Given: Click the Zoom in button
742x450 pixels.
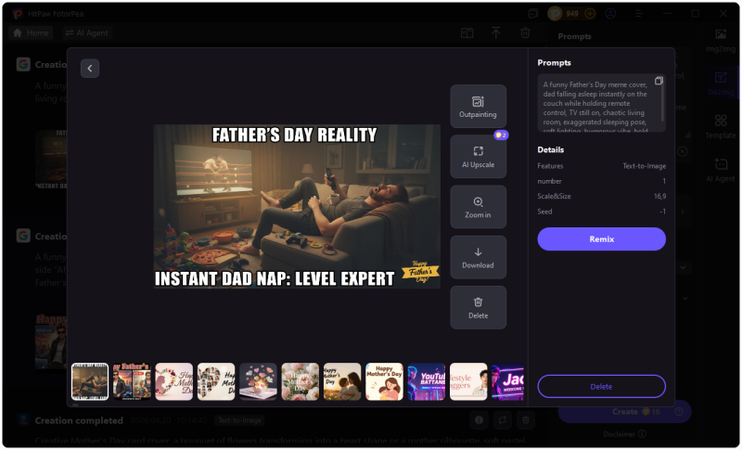Looking at the screenshot, I should coord(478,207).
